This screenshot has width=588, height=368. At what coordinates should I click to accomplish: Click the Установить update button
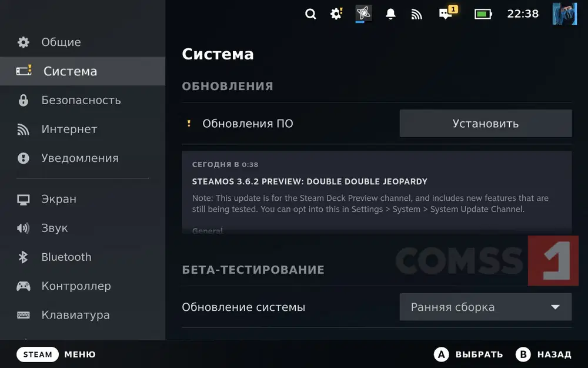click(x=486, y=124)
